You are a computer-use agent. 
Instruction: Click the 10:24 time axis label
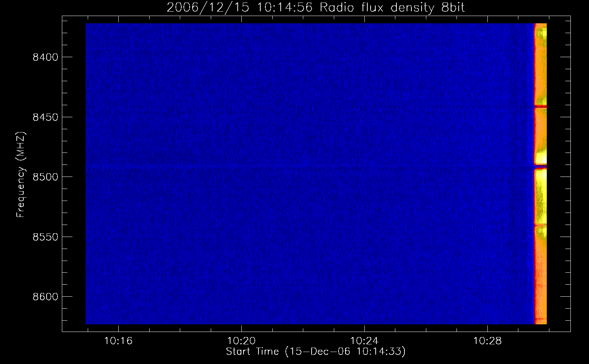pos(364,341)
